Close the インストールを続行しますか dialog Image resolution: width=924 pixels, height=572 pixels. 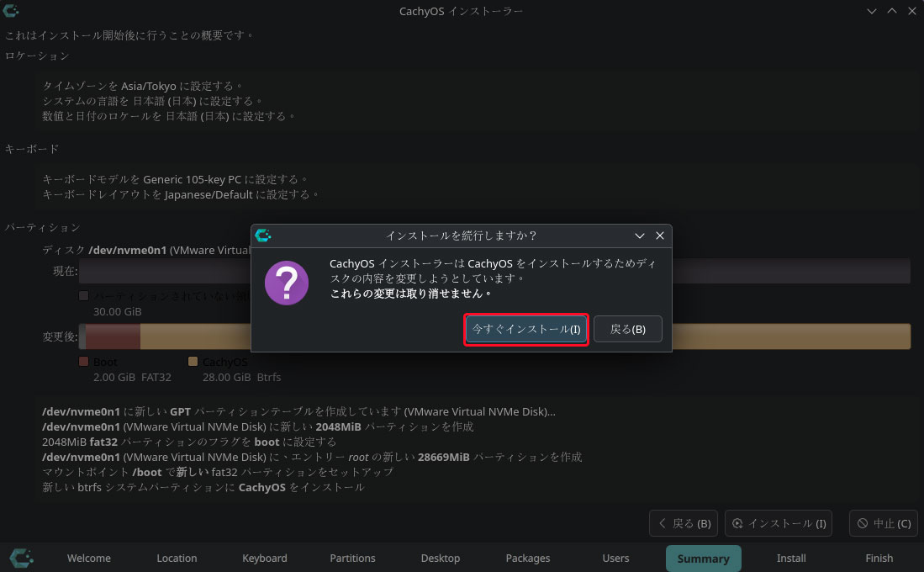coord(660,236)
